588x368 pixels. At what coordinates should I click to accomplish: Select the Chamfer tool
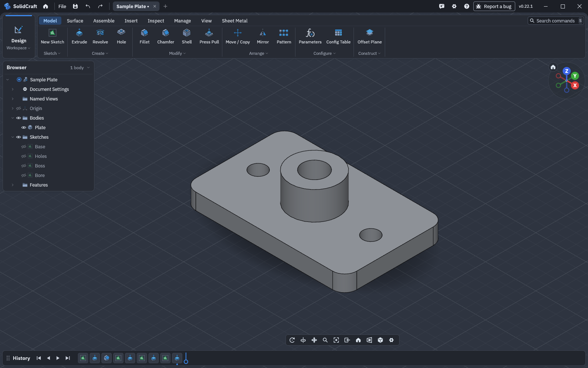click(166, 37)
